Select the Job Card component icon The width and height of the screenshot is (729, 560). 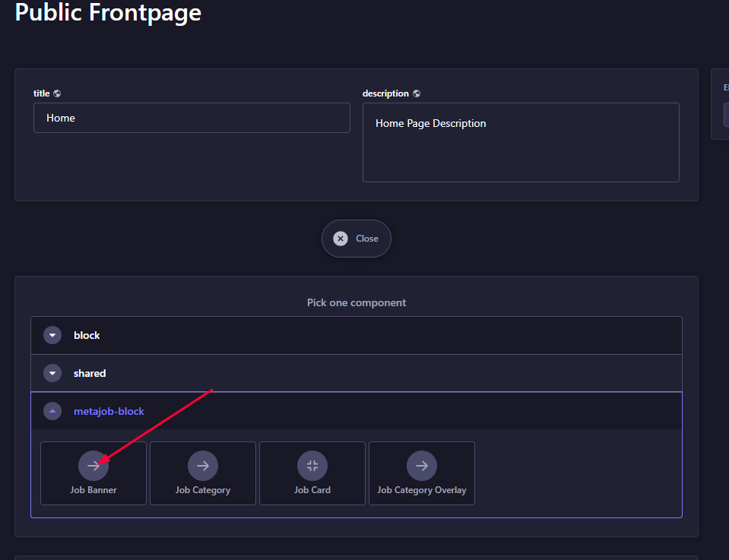(x=312, y=466)
